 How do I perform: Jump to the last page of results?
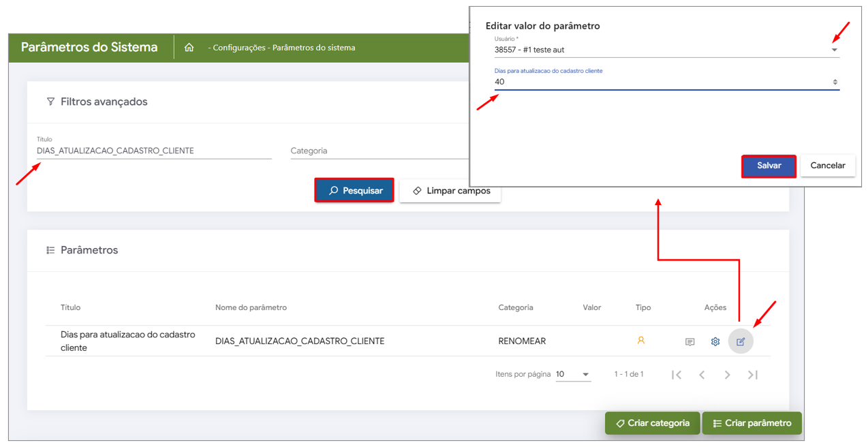pyautogui.click(x=753, y=375)
